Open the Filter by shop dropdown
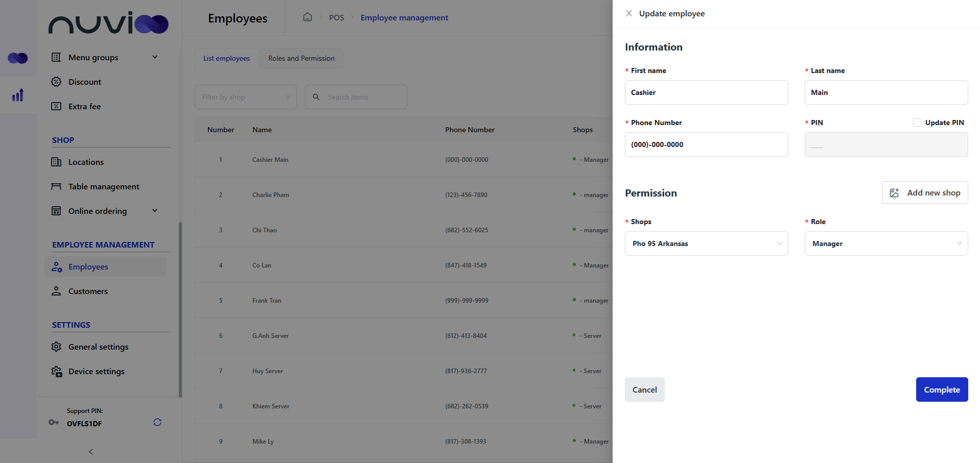Viewport: 980px width, 463px height. 245,96
